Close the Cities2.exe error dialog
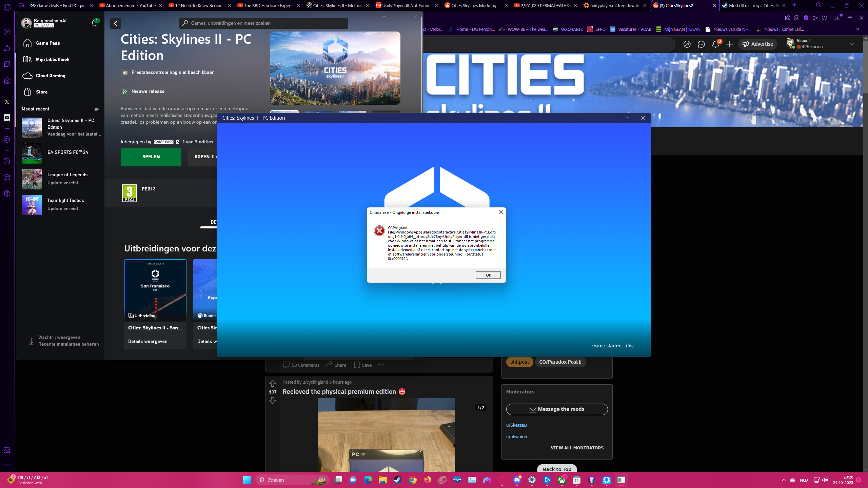The width and height of the screenshot is (868, 488). [501, 212]
